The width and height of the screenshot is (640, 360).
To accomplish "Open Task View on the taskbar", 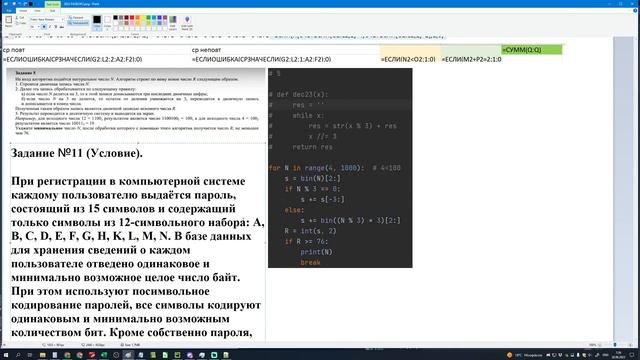I will [29, 355].
